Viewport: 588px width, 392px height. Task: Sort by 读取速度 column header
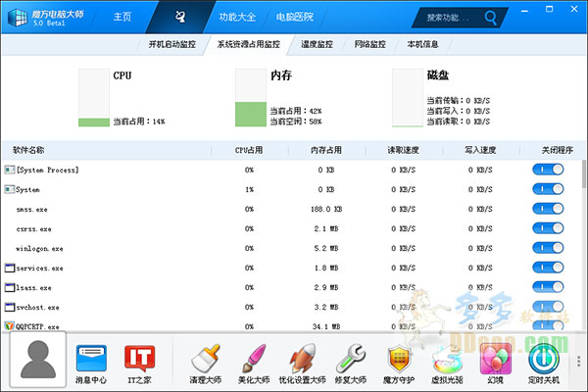pyautogui.click(x=403, y=150)
